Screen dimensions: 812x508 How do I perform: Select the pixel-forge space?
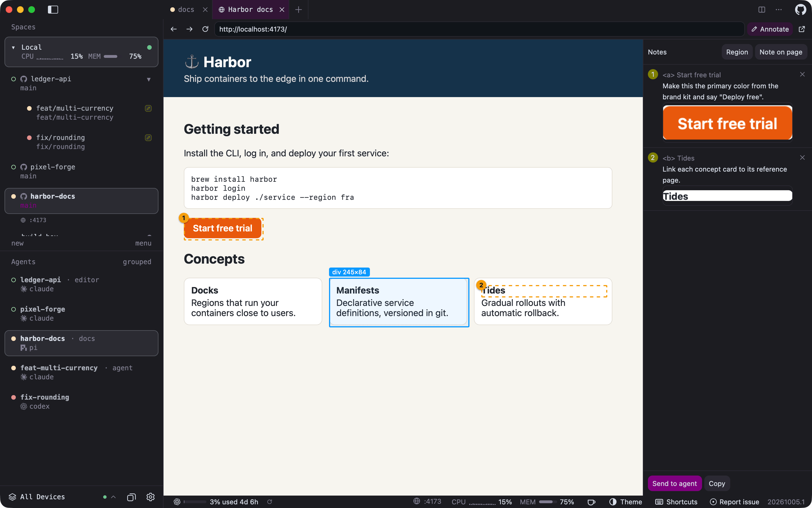(x=81, y=171)
